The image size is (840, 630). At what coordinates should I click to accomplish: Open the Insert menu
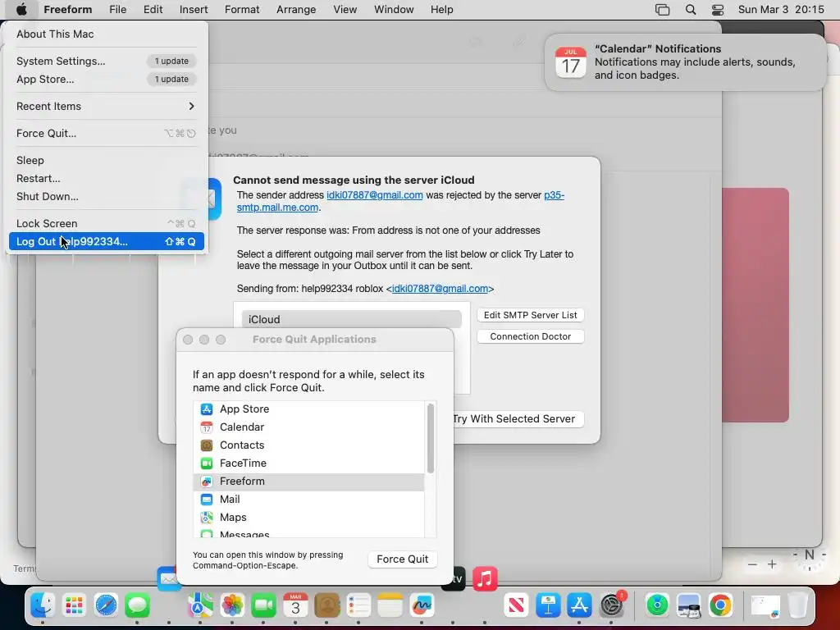coord(194,10)
